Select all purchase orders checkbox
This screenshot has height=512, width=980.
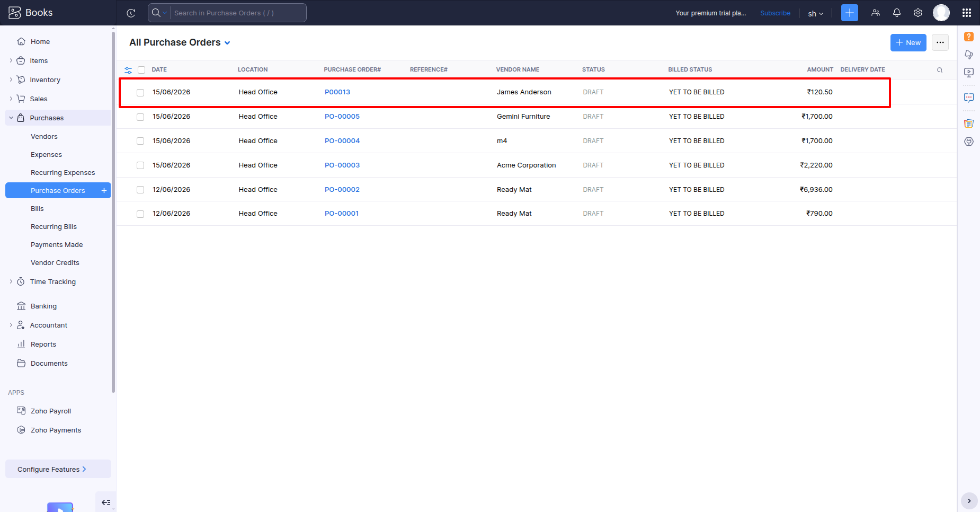pos(141,70)
